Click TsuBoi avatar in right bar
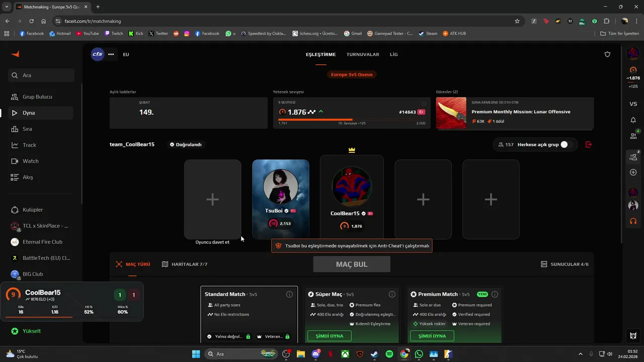The height and width of the screenshot is (362, 644). (633, 205)
